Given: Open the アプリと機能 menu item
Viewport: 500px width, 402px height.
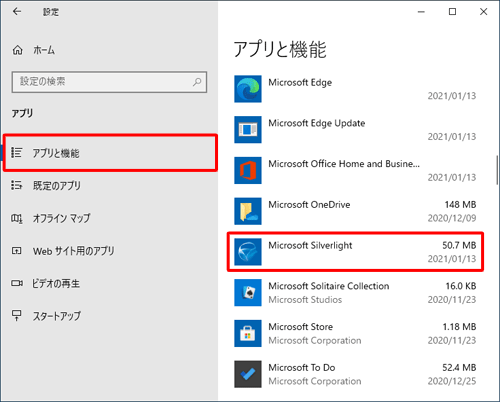Looking at the screenshot, I should pyautogui.click(x=110, y=153).
